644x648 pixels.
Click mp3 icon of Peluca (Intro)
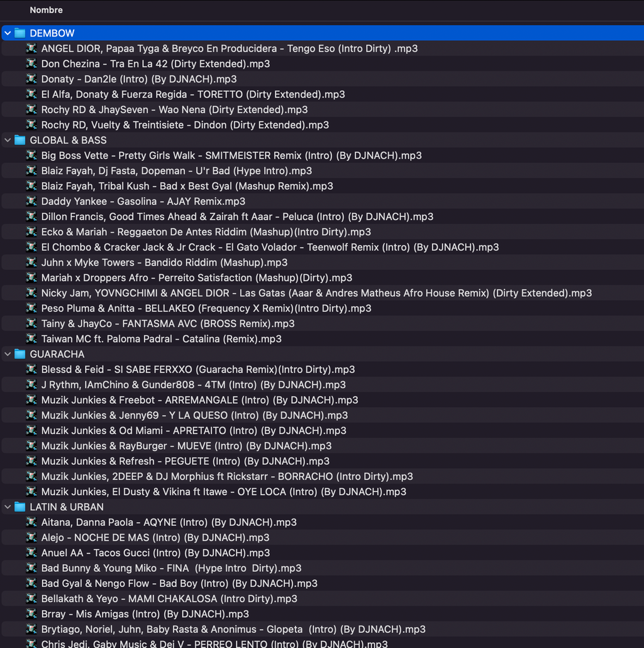pyautogui.click(x=31, y=216)
